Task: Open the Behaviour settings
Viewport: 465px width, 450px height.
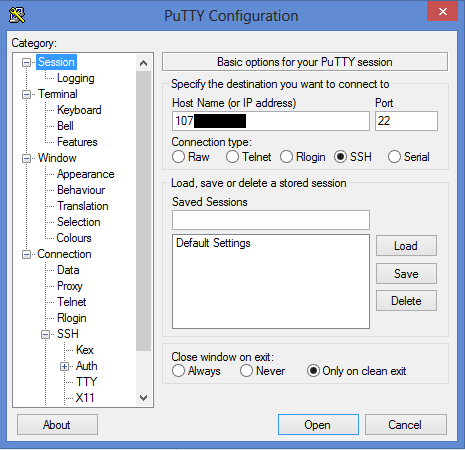Action: tap(81, 190)
